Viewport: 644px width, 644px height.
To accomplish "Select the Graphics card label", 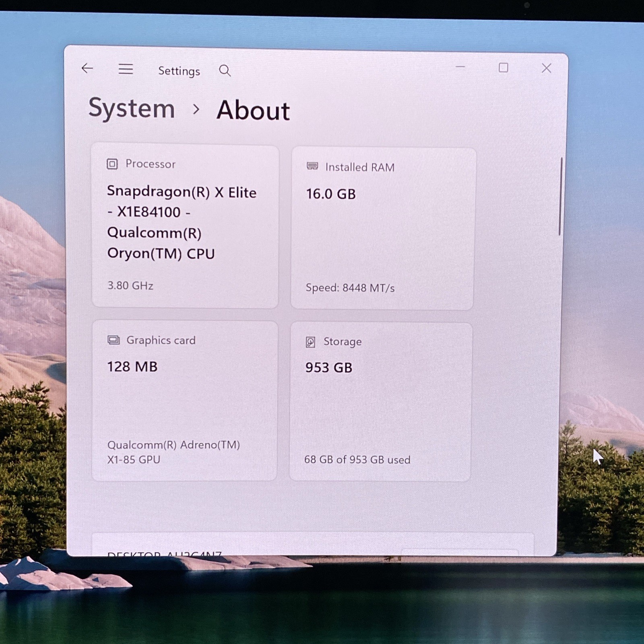I will point(161,341).
